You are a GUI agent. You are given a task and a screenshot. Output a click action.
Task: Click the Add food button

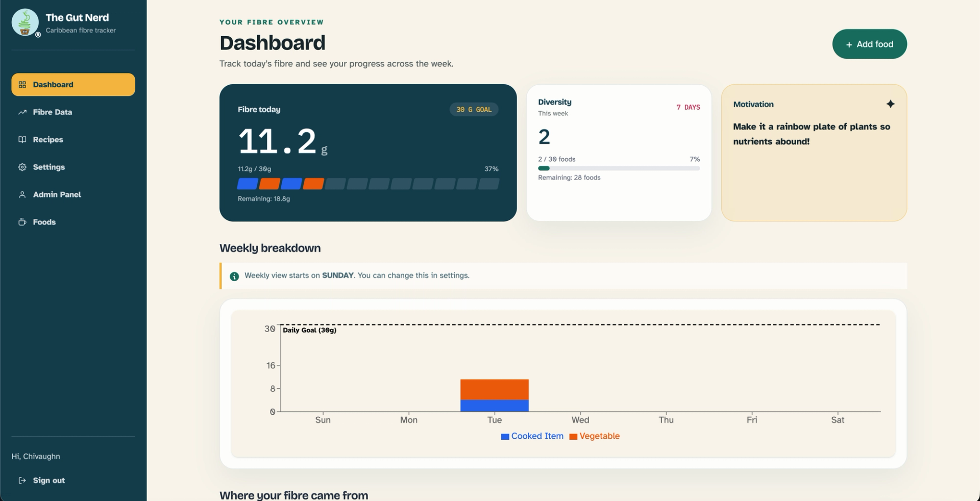pyautogui.click(x=869, y=44)
